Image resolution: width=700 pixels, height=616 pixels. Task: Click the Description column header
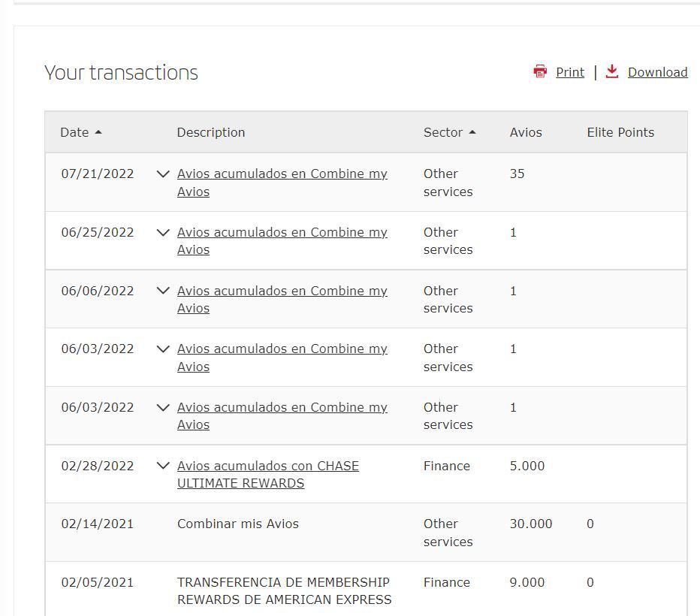[211, 132]
